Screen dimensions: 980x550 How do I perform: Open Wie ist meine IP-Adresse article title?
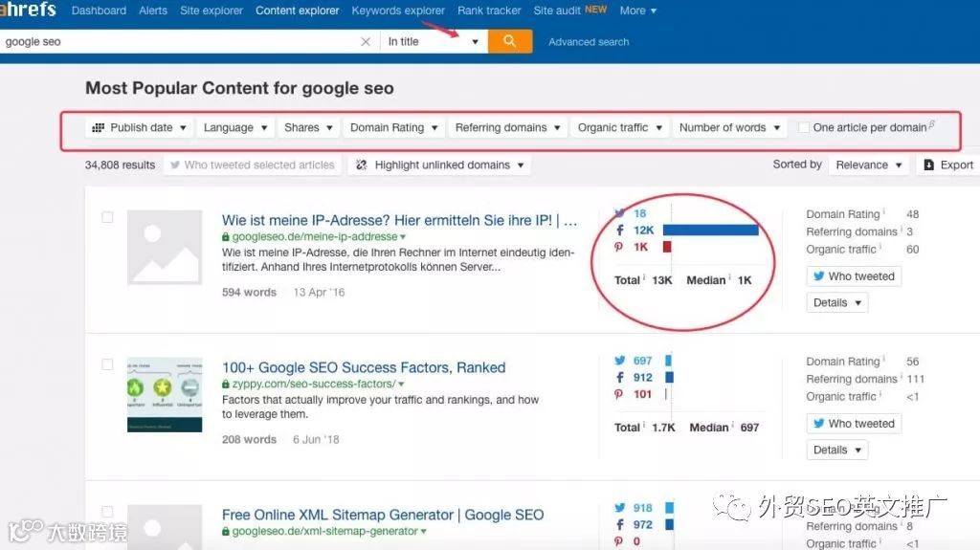pos(399,221)
